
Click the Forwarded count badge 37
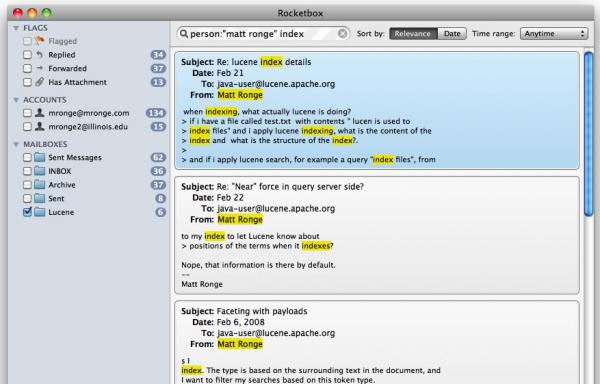click(158, 68)
